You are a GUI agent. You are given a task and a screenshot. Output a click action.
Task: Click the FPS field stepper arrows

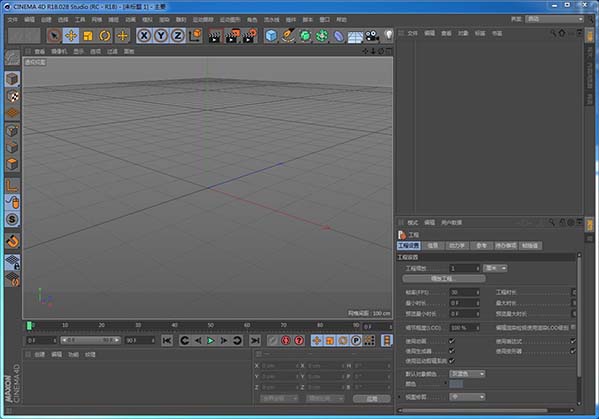pyautogui.click(x=478, y=292)
